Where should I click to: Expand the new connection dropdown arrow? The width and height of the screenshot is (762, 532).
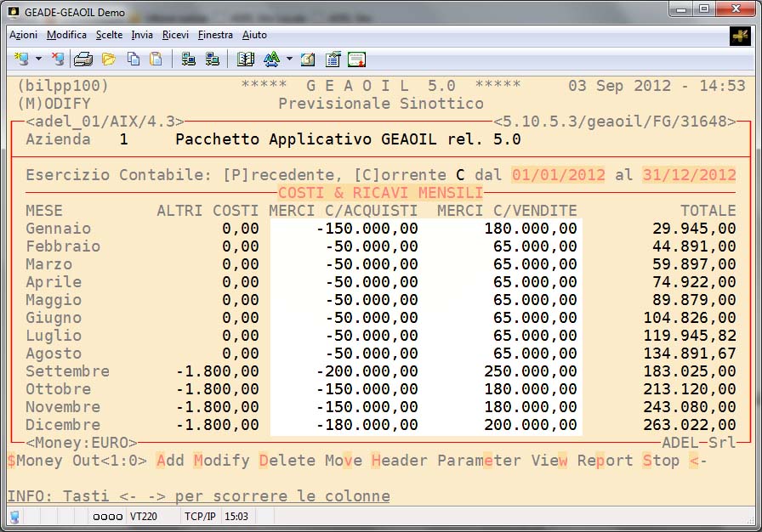tap(38, 59)
